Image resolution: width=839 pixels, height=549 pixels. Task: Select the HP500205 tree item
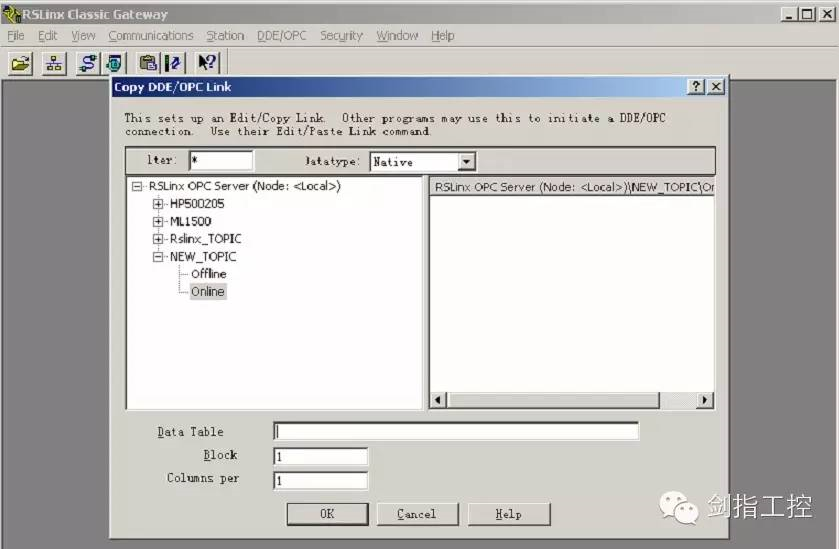pyautogui.click(x=197, y=204)
